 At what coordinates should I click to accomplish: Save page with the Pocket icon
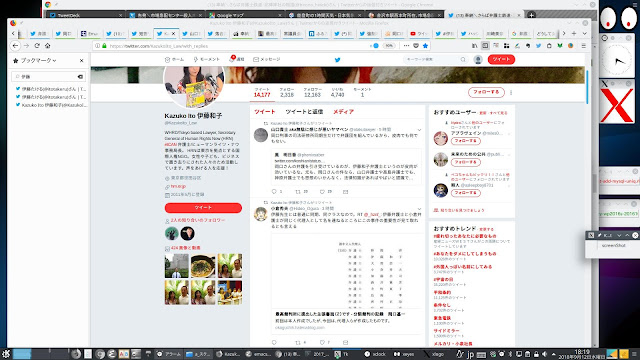pyautogui.click(x=416, y=46)
